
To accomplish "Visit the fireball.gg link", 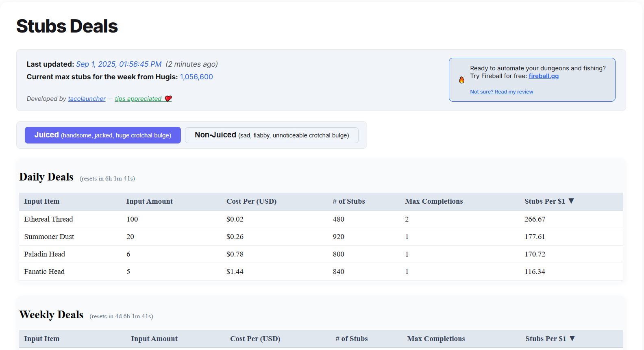I will tap(544, 76).
